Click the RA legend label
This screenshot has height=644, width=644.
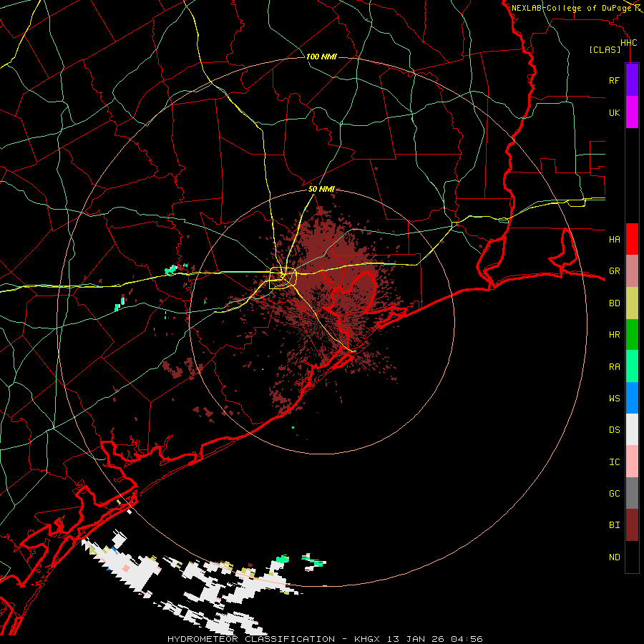[614, 367]
